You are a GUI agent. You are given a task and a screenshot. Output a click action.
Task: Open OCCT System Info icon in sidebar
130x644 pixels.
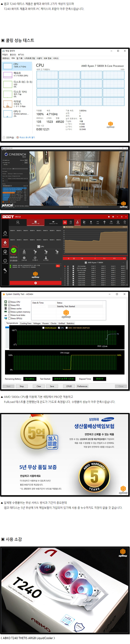(5, 261)
